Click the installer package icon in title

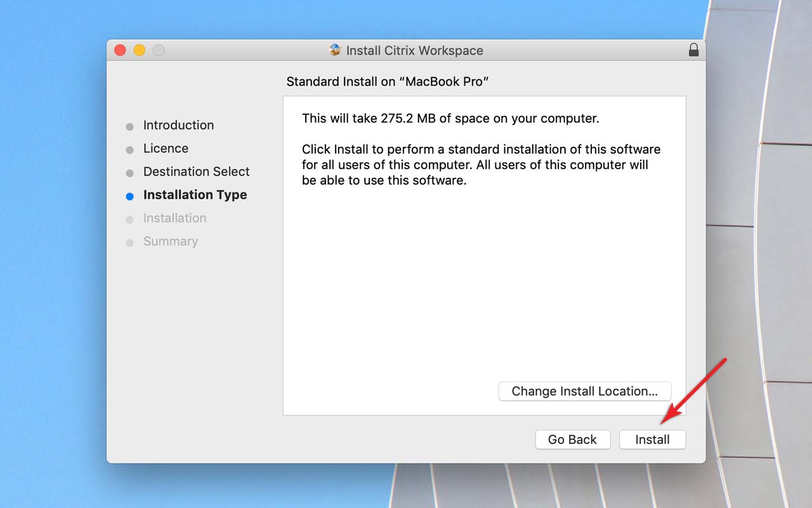pyautogui.click(x=335, y=50)
